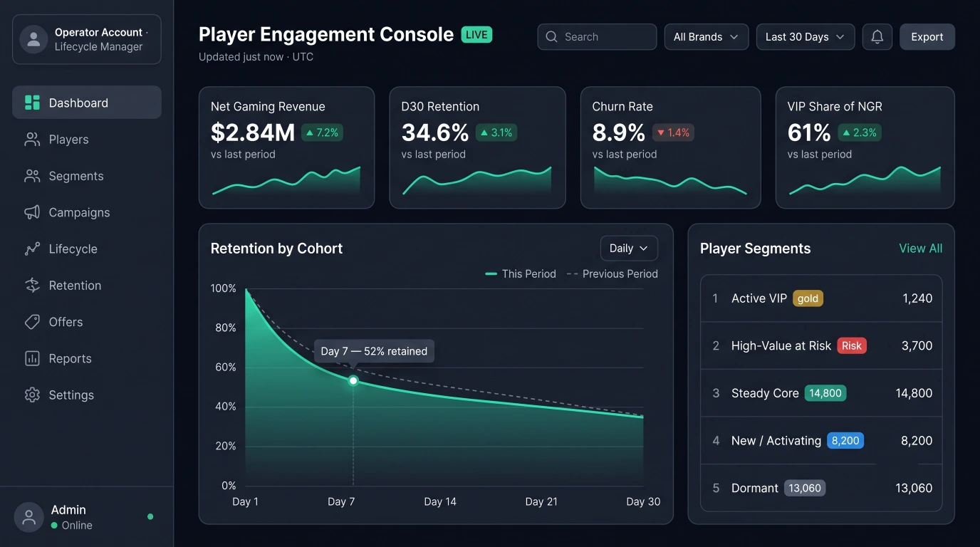Click the Online status under Admin
The width and height of the screenshot is (980, 547).
[x=72, y=526]
